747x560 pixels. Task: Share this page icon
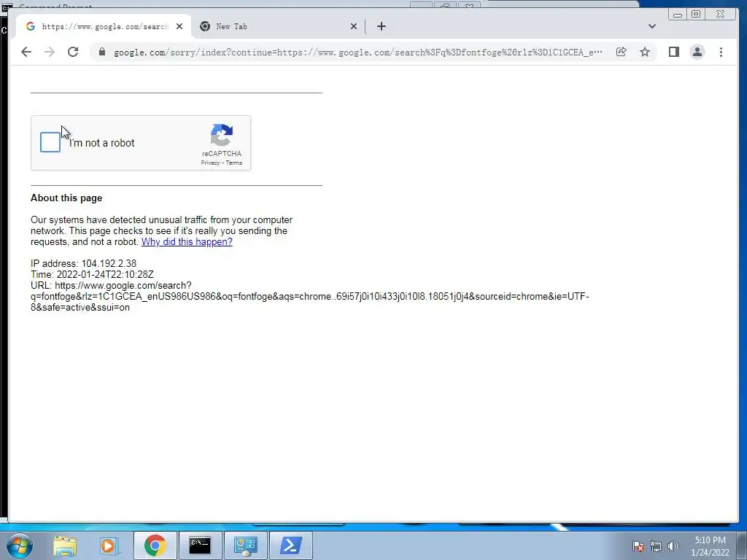pyautogui.click(x=622, y=52)
